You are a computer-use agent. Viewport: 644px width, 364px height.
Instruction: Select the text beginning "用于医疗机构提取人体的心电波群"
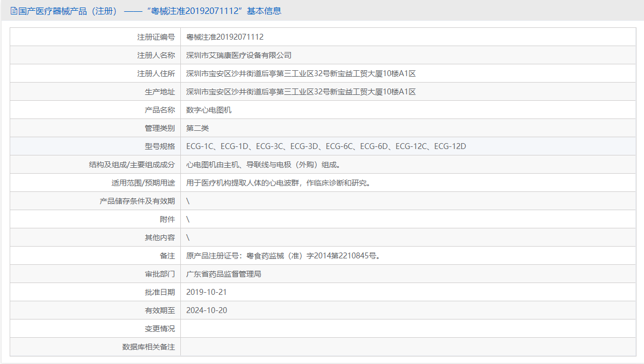[x=279, y=183]
